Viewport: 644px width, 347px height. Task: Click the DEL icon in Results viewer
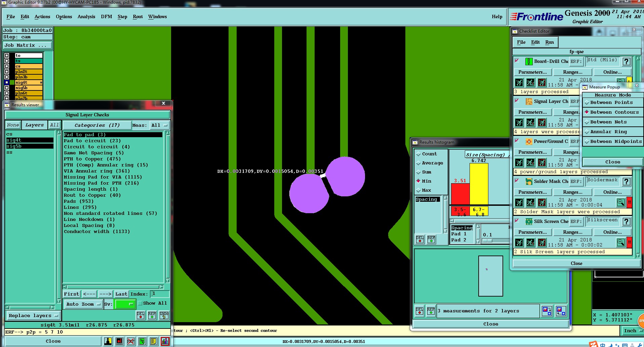pyautogui.click(x=140, y=315)
